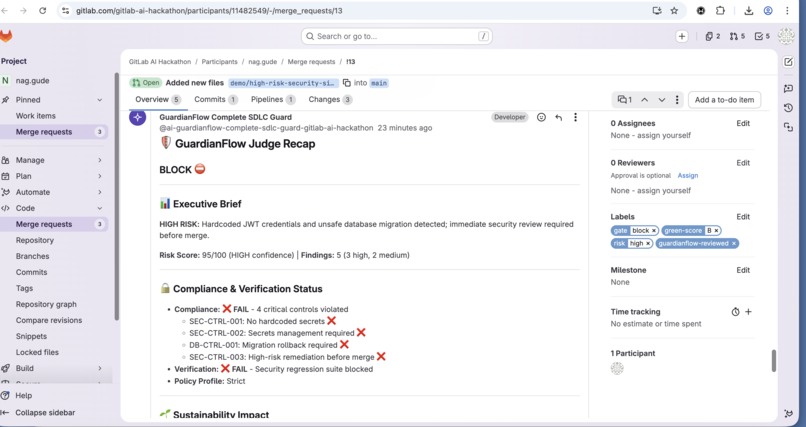
Task: Start time tracking timer icon
Action: [736, 312]
